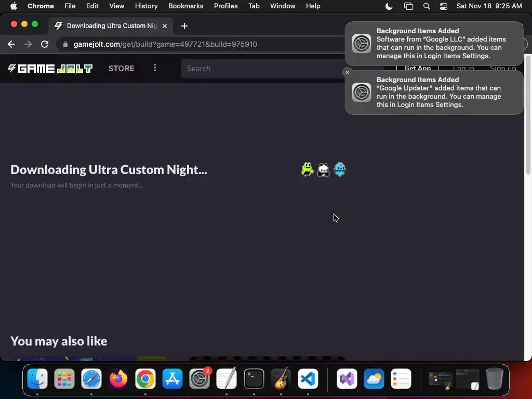The width and height of the screenshot is (532, 399).
Task: Open the Edit menu
Action: [92, 6]
